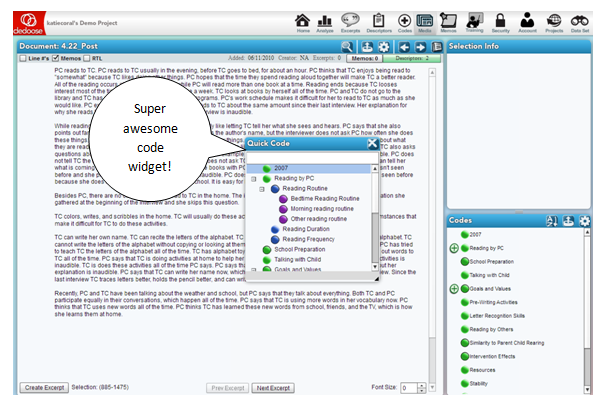601x408 pixels.
Task: Click the export icon in Codes panel
Action: (568, 221)
